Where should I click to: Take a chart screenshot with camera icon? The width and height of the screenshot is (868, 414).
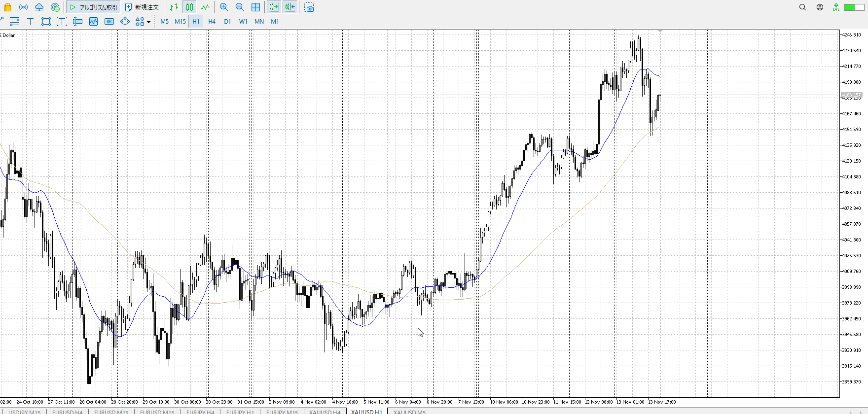click(309, 7)
